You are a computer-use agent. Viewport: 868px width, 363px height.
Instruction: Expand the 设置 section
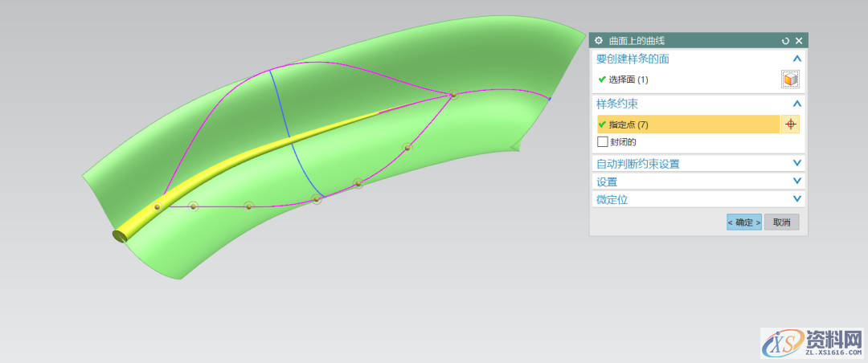coord(796,181)
